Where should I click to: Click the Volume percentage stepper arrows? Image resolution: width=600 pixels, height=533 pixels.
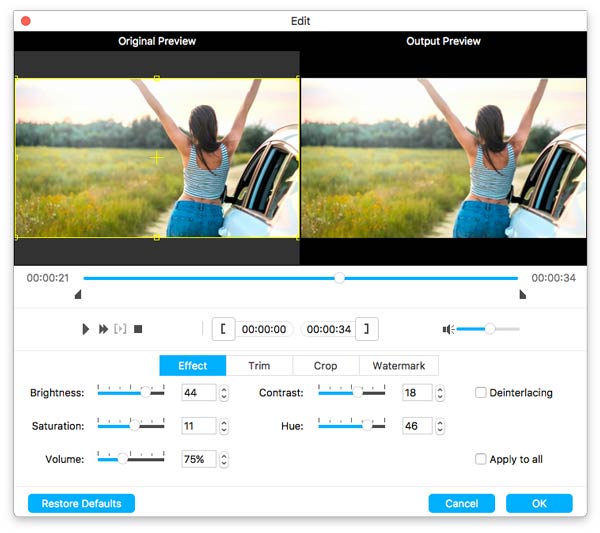pos(224,459)
